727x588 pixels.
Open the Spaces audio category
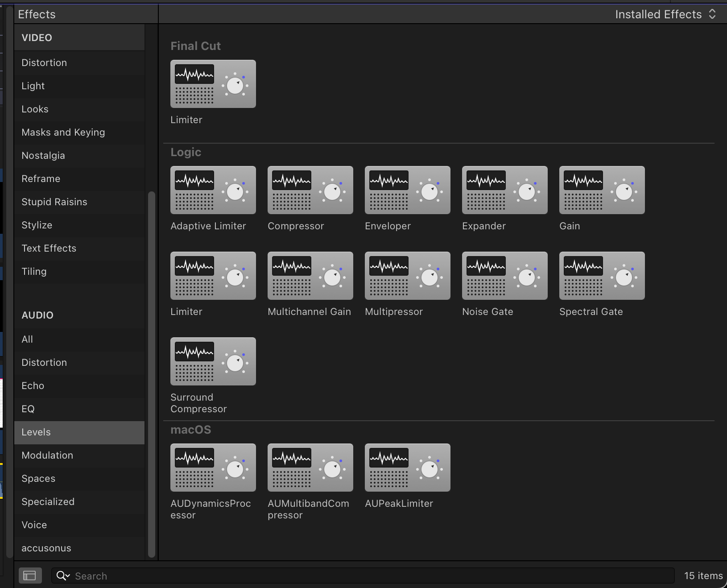point(79,478)
